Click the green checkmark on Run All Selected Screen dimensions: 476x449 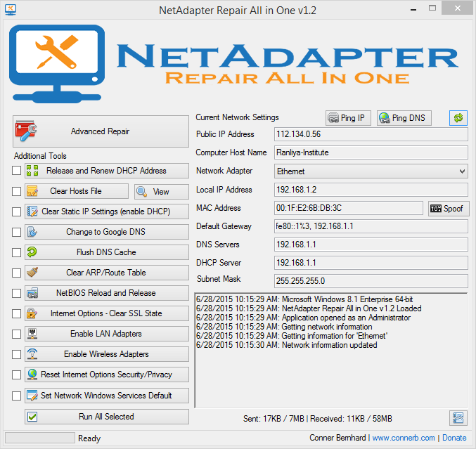[x=32, y=417]
